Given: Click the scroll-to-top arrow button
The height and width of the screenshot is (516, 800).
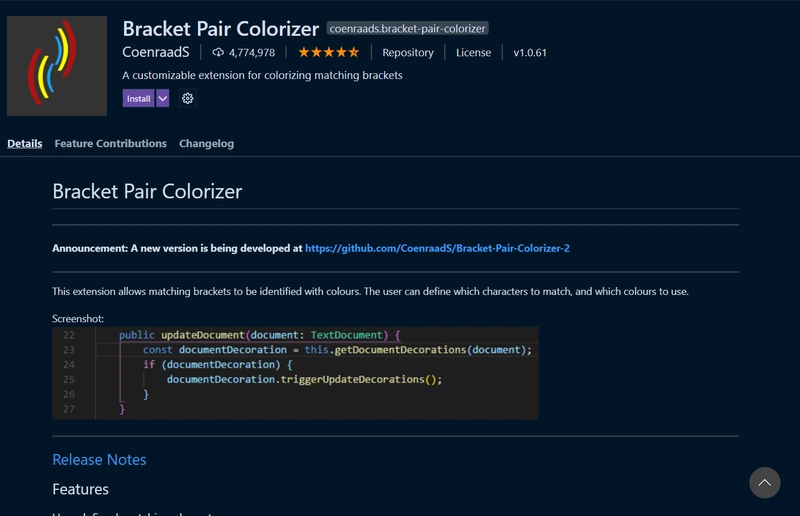Looking at the screenshot, I should pyautogui.click(x=764, y=482).
